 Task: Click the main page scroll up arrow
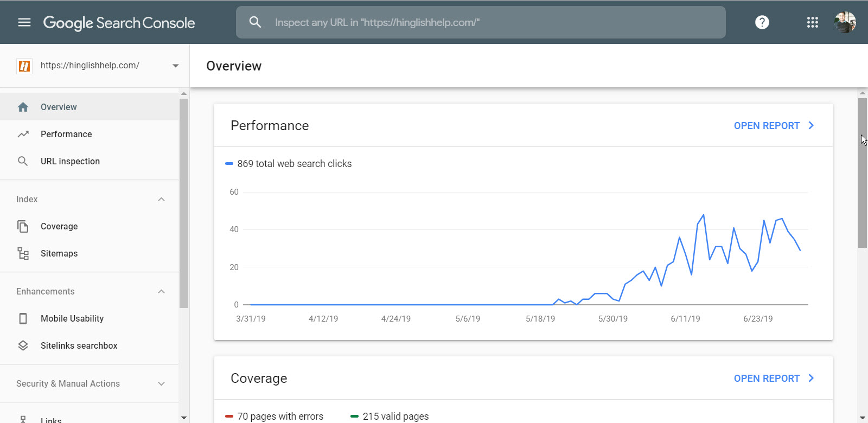click(x=863, y=93)
